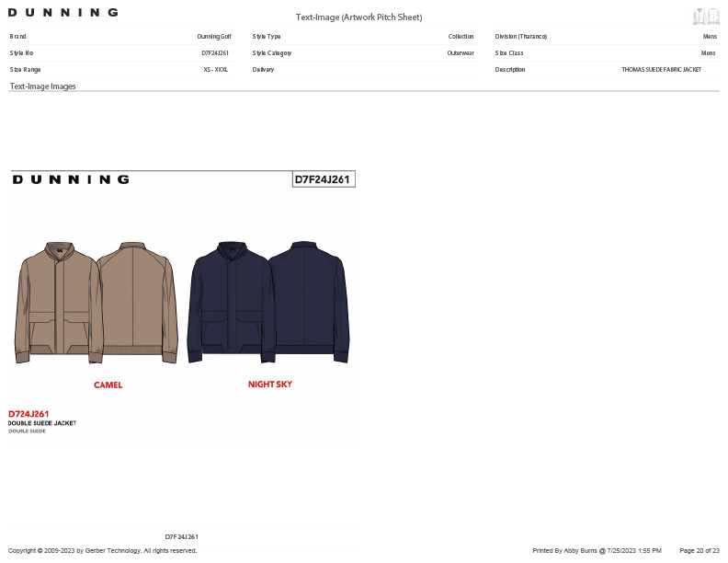
Task: Click the 'Style Type' label
Action: pos(267,36)
